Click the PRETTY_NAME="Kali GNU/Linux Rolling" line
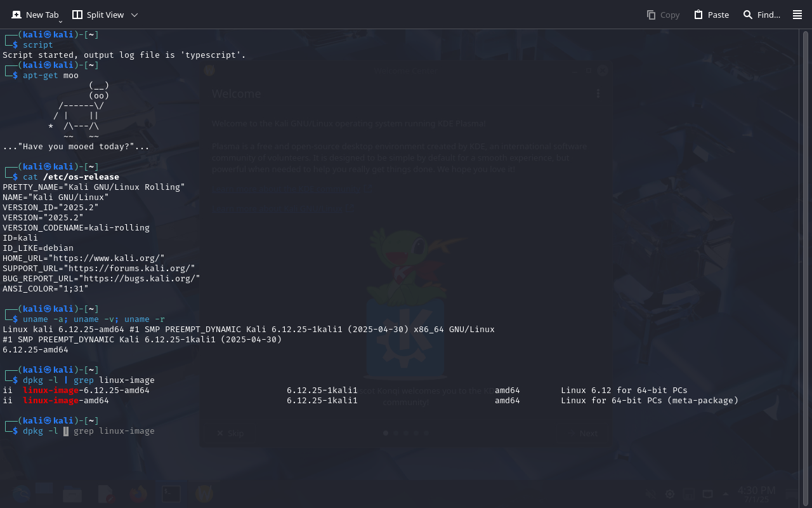Viewport: 812px width, 508px height. 94,187
